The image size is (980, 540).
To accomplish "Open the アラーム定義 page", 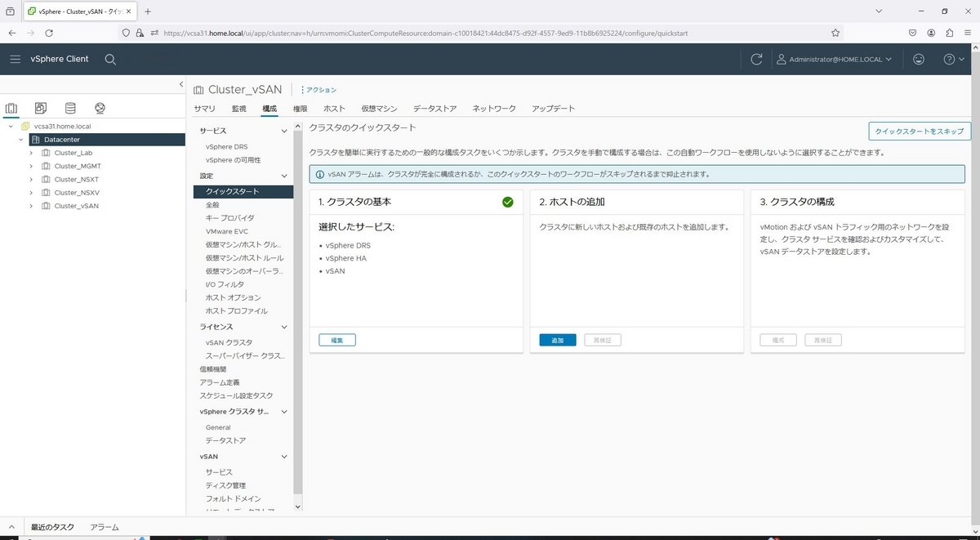I will pos(220,382).
